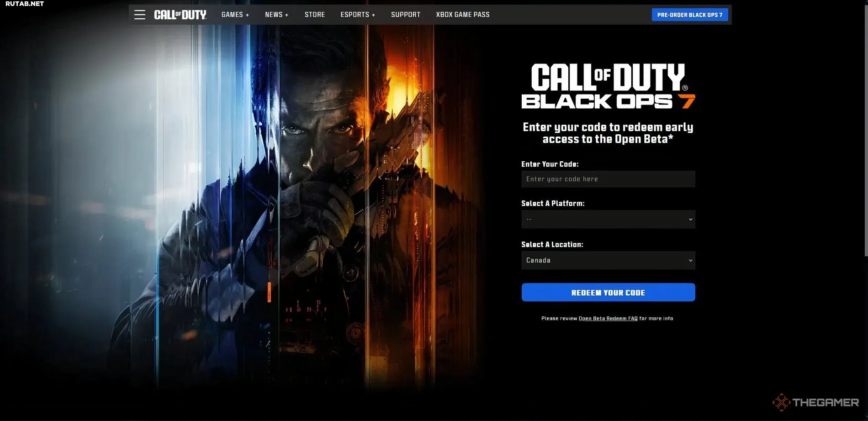Expand the Games menu
Viewport: 868px width, 421px height.
coord(235,15)
